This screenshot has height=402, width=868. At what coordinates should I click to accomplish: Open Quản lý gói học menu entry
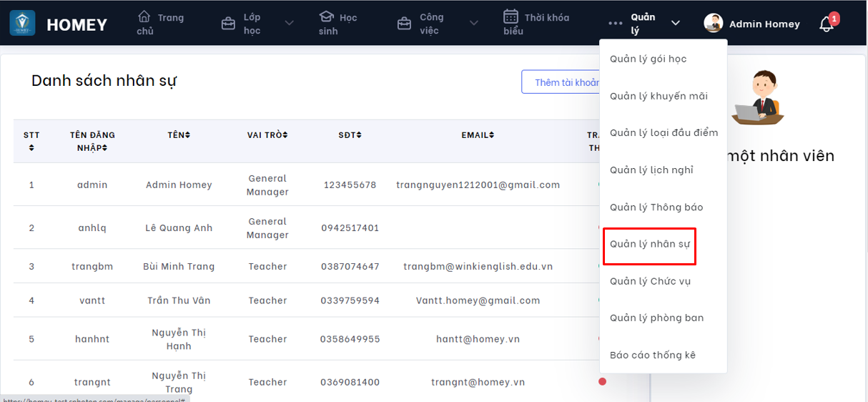[x=648, y=59]
